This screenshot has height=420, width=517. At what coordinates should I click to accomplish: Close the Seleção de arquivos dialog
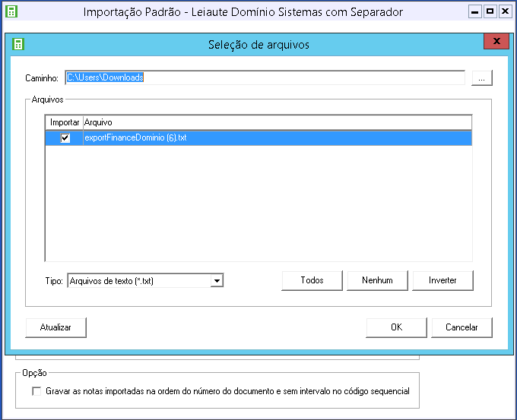(x=496, y=42)
